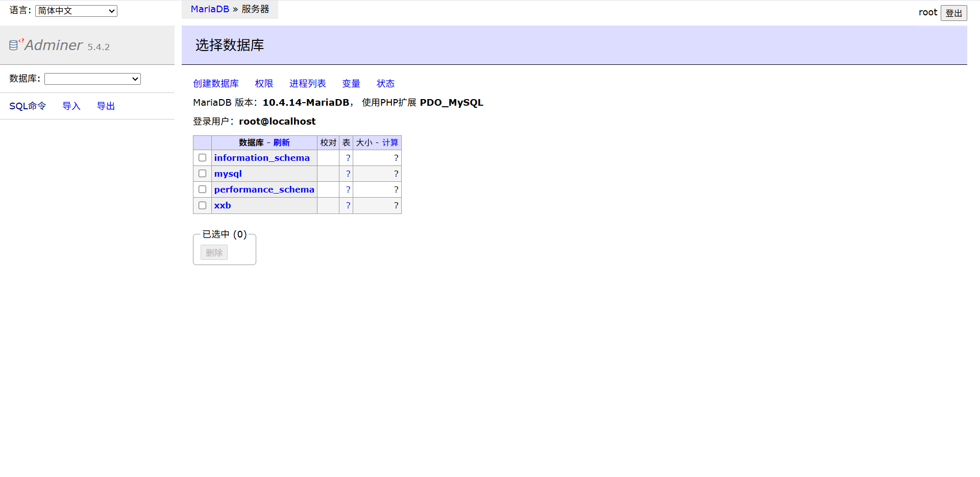Open the 导出 export page
Image resolution: width=980 pixels, height=477 pixels.
(106, 106)
